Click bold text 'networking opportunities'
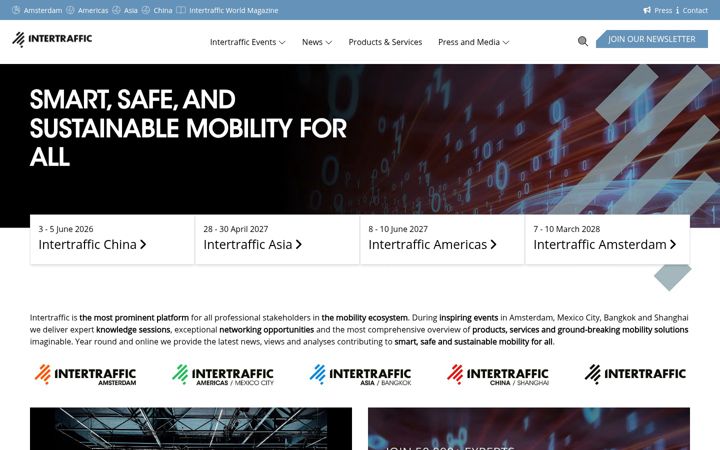The height and width of the screenshot is (450, 720). 267,329
